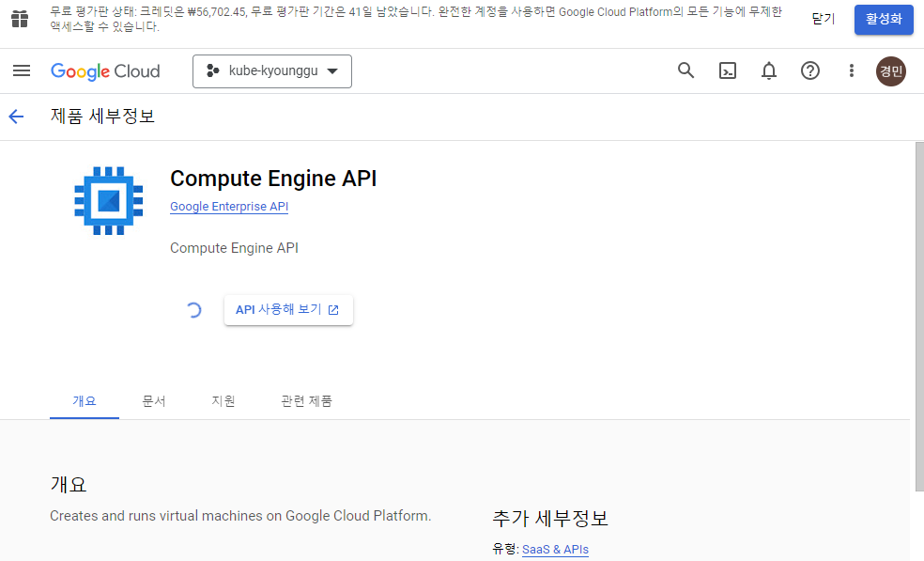Switch to the 지원 tab

(x=223, y=401)
